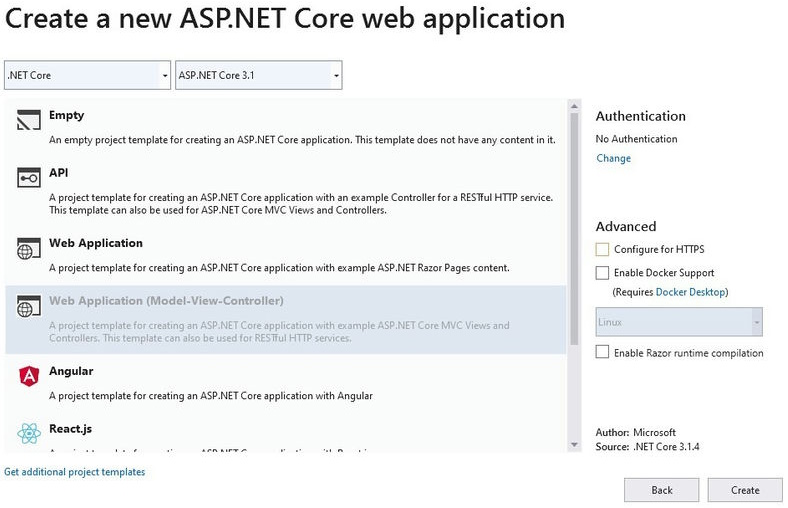Click the API template icon
Image resolution: width=788 pixels, height=508 pixels.
pyautogui.click(x=28, y=179)
